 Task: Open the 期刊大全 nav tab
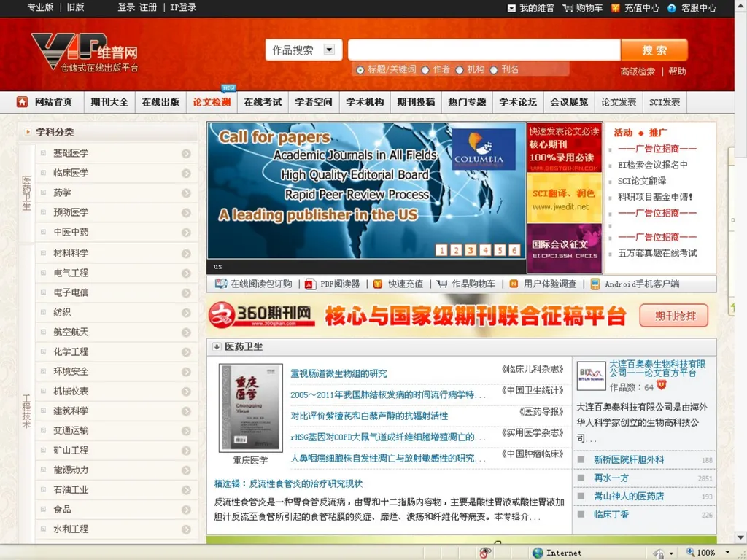(109, 102)
